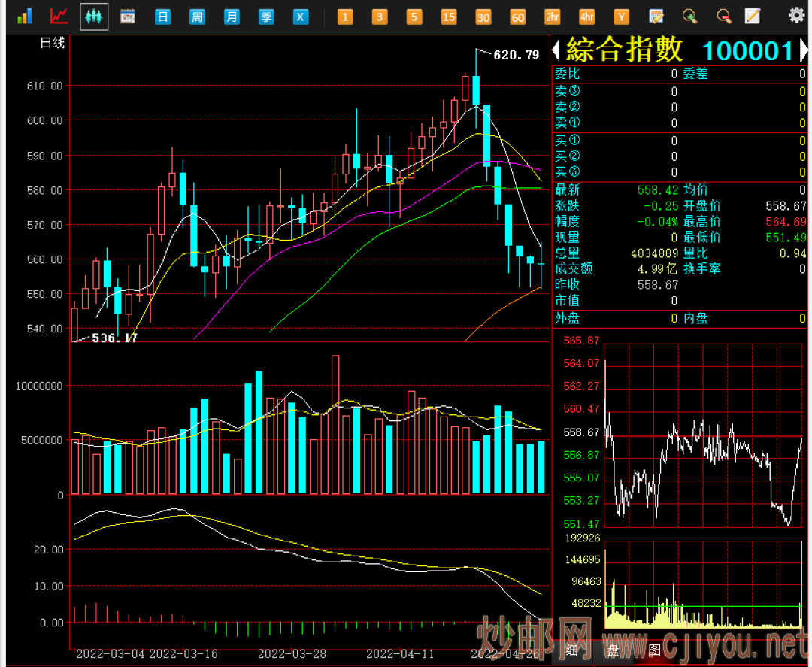Image resolution: width=812 pixels, height=667 pixels.
Task: Select the candlestick chart icon
Action: (94, 16)
